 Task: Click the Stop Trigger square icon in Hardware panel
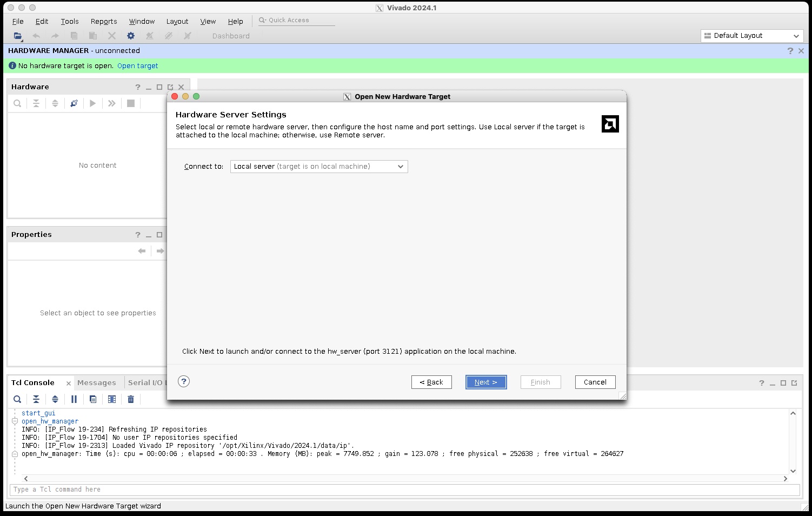(131, 103)
